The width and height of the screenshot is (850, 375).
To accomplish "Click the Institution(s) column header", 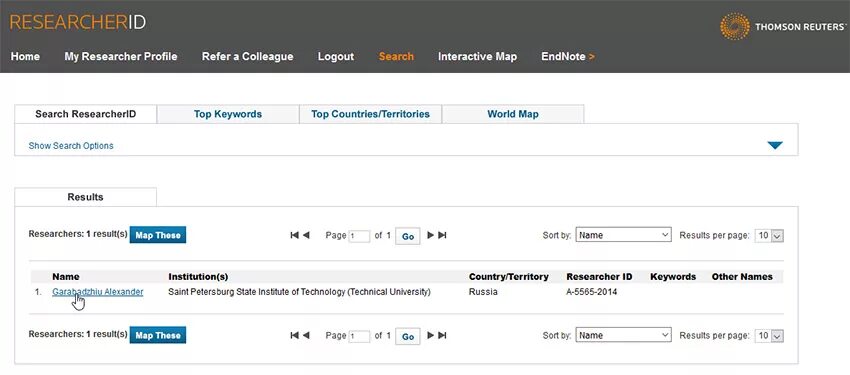I will [x=198, y=277].
